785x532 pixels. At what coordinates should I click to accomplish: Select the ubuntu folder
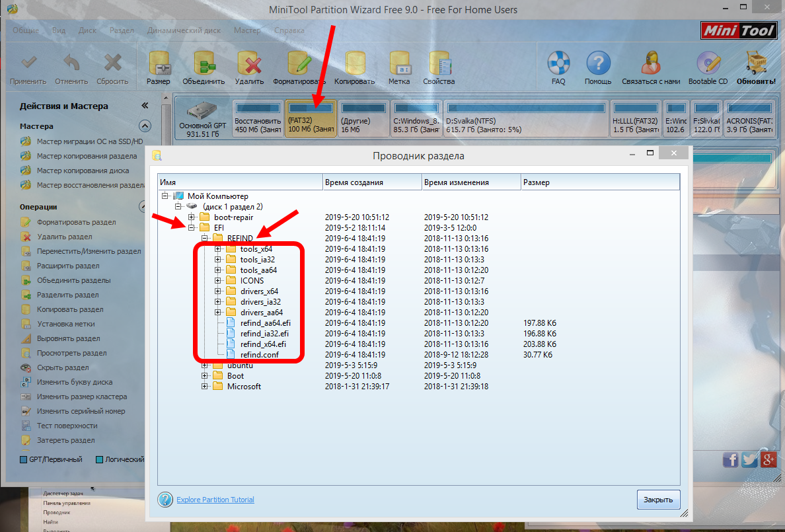coord(240,365)
